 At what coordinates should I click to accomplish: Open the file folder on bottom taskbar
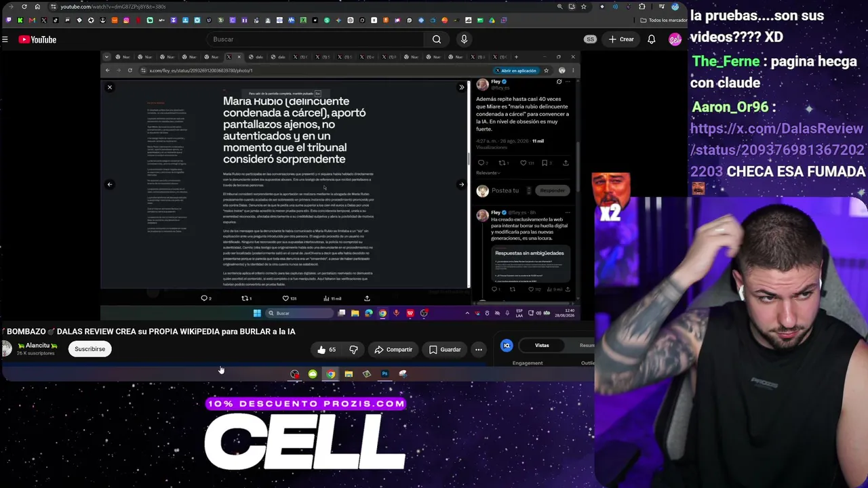click(349, 374)
